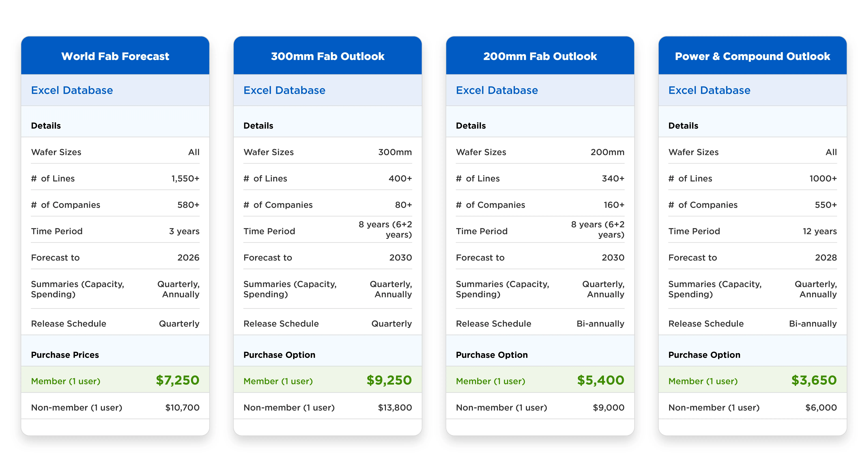The image size is (868, 472).
Task: Click "Purchase Option" heading in 200mm Fab Outlook
Action: [x=492, y=355]
